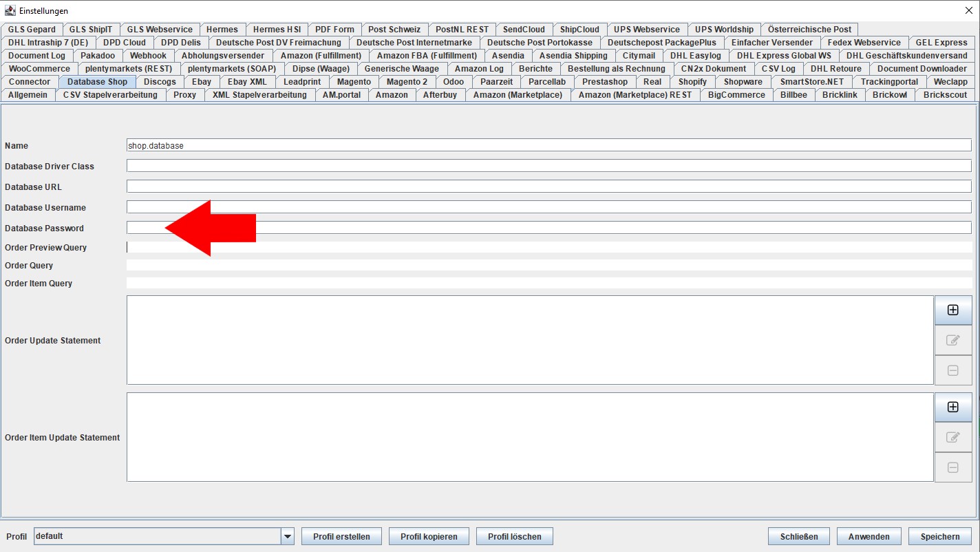Edit the selected Order Update Statement
This screenshot has height=552, width=980.
pos(952,340)
